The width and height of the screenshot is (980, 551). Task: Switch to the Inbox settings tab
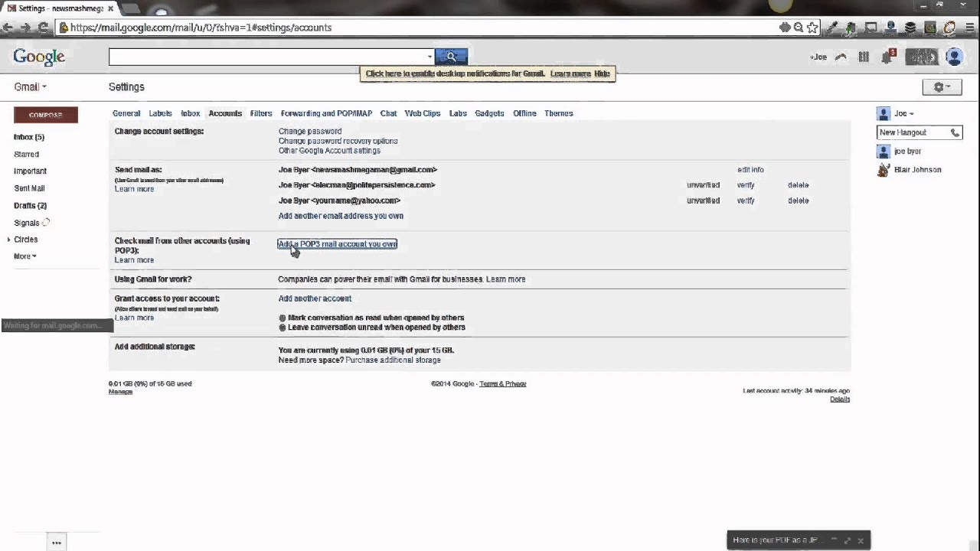(x=190, y=113)
